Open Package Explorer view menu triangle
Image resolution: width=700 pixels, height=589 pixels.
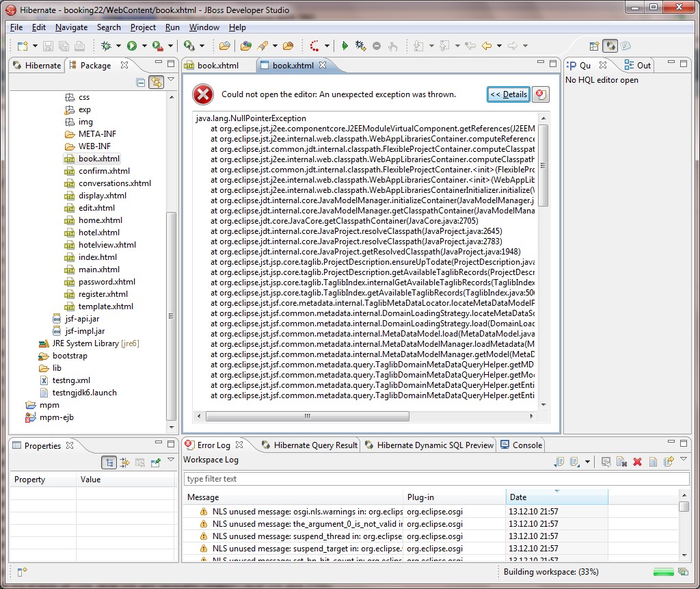170,79
